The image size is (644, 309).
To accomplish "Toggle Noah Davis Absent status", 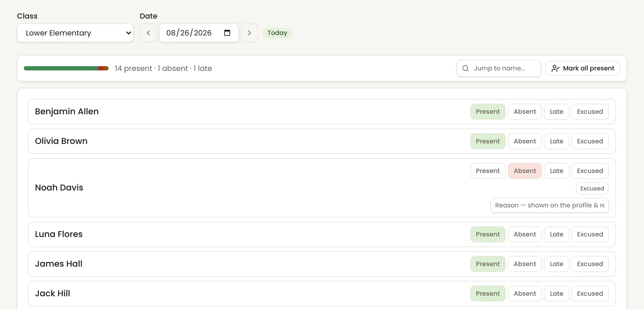I will 525,171.
